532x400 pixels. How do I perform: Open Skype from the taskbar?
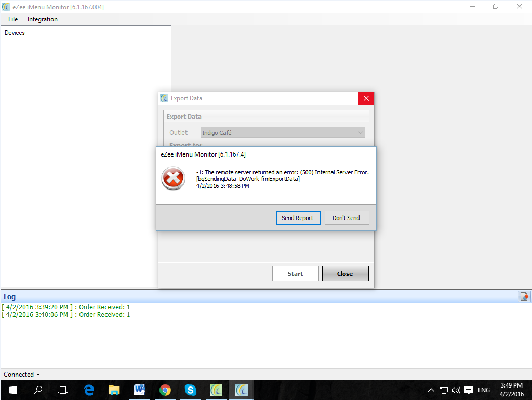point(190,390)
